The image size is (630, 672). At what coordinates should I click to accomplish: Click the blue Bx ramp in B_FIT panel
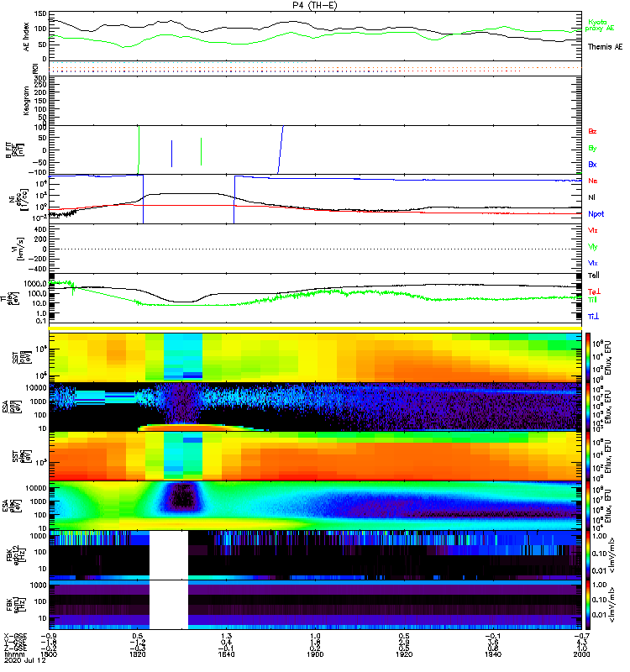pyautogui.click(x=281, y=150)
